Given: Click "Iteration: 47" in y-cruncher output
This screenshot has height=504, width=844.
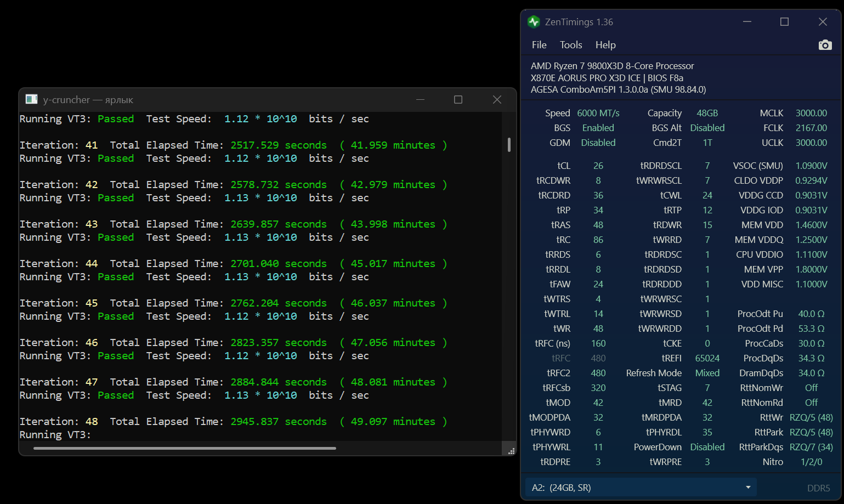Looking at the screenshot, I should pos(59,382).
